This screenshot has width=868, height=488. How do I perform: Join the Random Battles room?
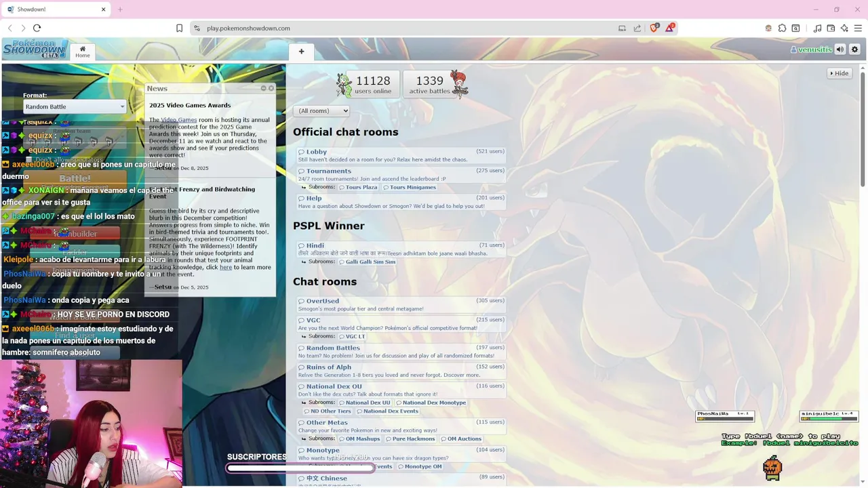[x=401, y=351]
